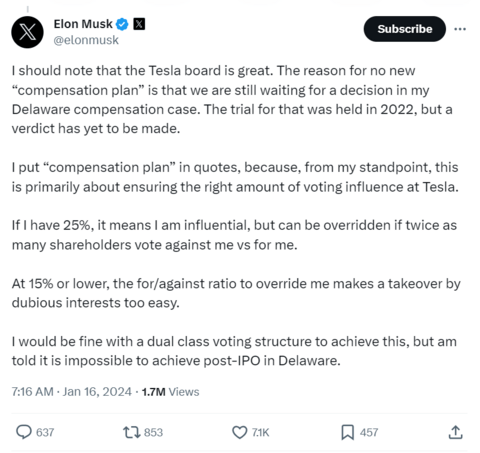Screen dimensions: 480x453
Task: Click the repost arrows icon
Action: coord(131,432)
